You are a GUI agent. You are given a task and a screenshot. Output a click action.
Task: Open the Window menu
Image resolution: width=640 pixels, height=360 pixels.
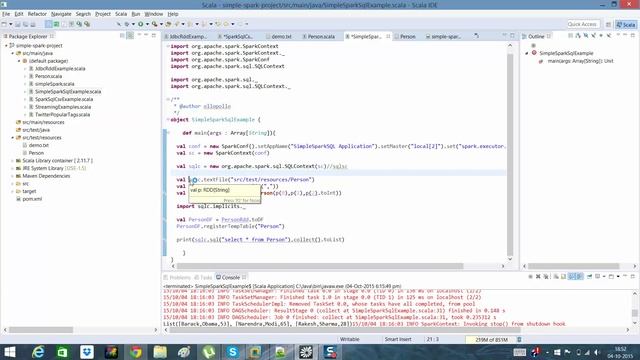(153, 14)
